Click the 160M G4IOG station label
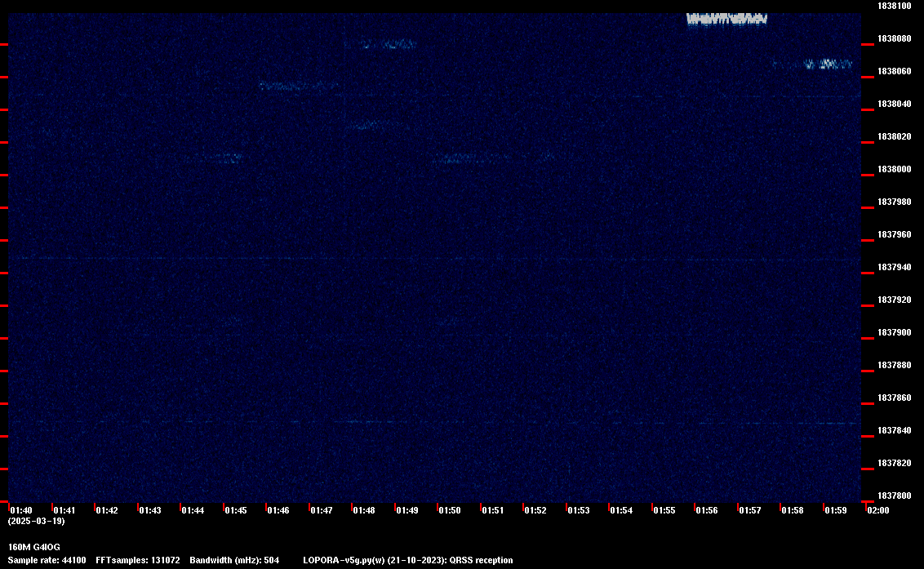 pos(34,547)
